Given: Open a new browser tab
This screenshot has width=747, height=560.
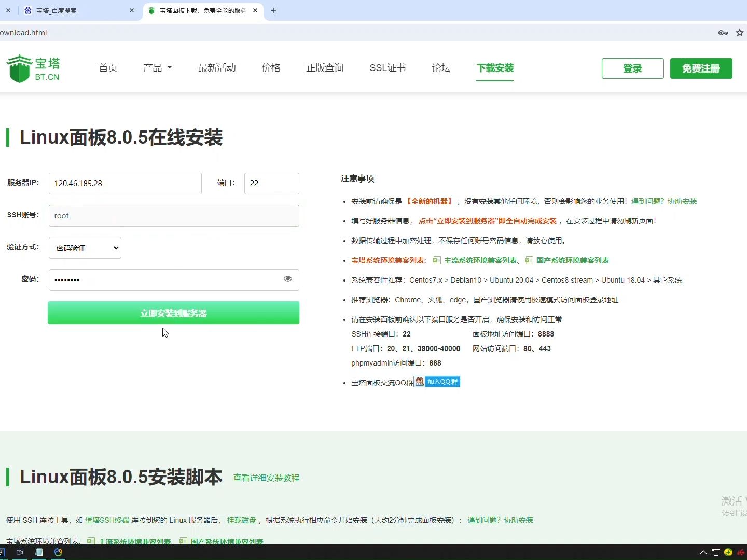Looking at the screenshot, I should point(274,10).
